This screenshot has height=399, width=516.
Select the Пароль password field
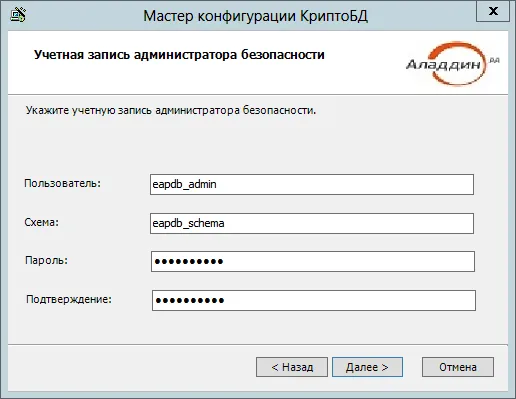[313, 262]
